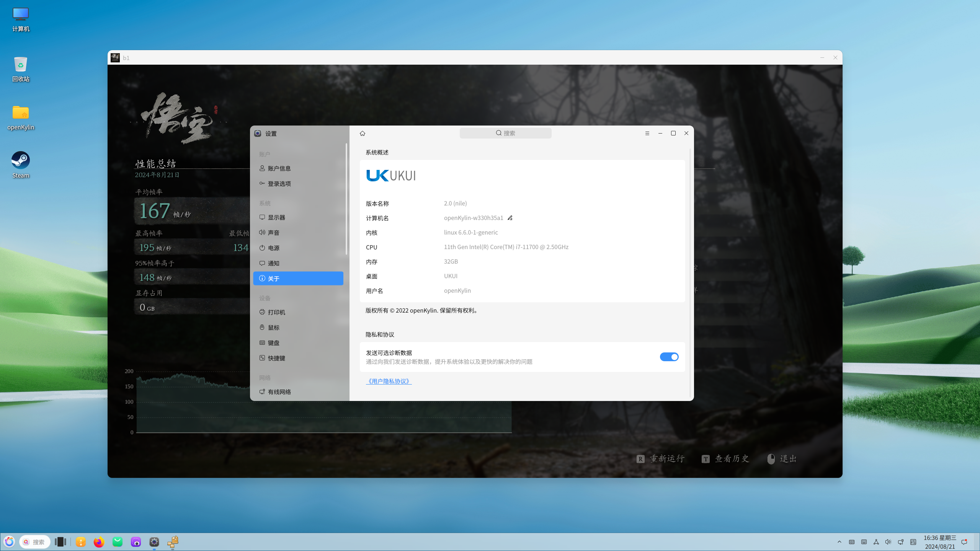Screen dimensions: 980x551
Task: Open the notification center tray icon
Action: [964, 542]
